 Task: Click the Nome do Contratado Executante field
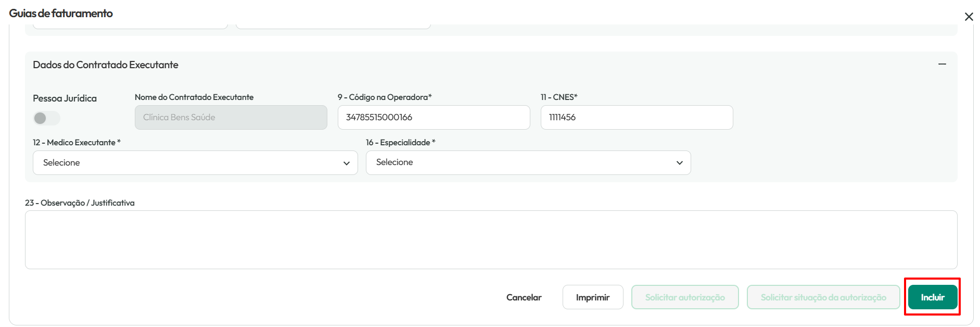coord(231,118)
